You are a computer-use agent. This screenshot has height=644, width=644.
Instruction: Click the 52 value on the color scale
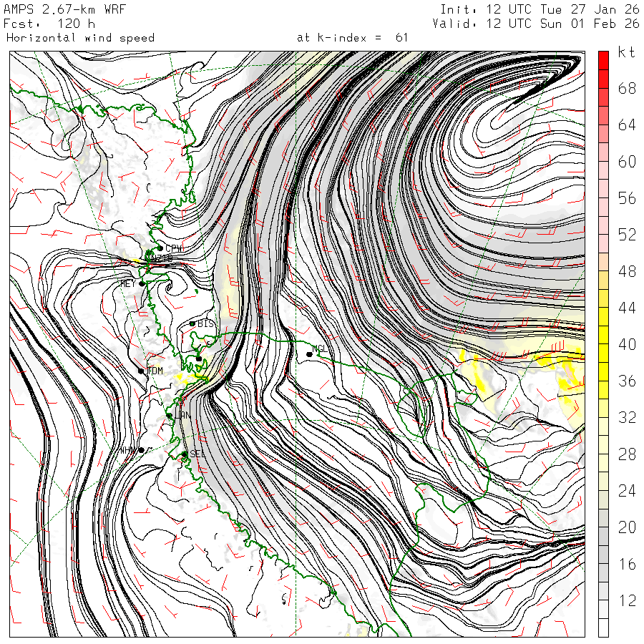627,235
